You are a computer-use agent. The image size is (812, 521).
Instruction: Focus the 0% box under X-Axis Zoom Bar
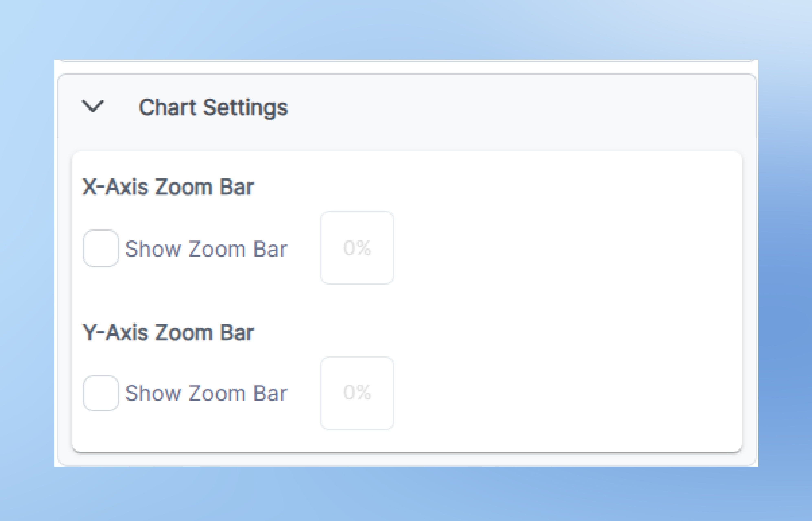coord(357,248)
